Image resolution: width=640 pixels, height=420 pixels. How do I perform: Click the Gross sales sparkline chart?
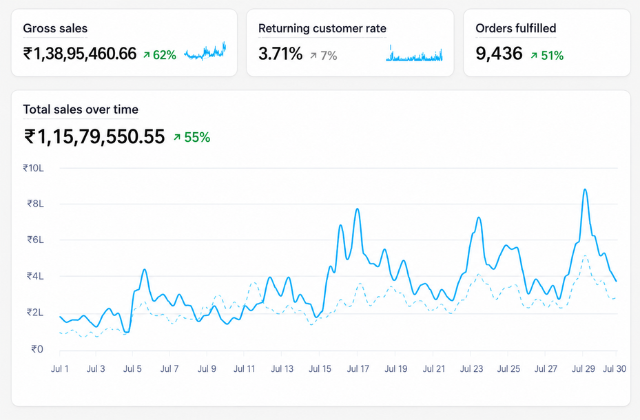click(205, 51)
